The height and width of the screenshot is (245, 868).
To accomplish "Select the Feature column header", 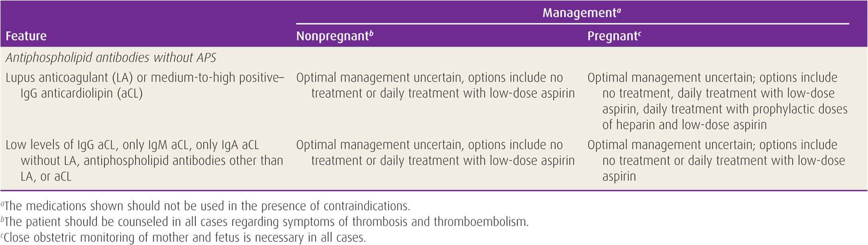I will (26, 36).
